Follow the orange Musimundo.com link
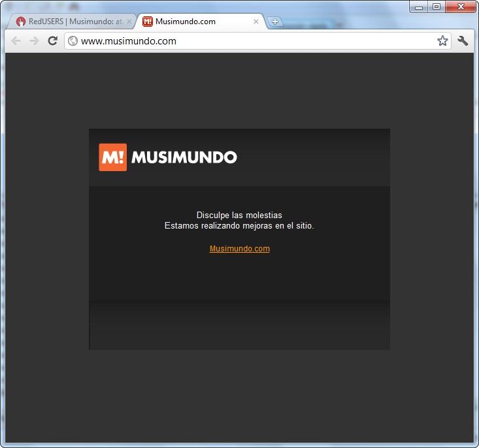 pos(239,249)
